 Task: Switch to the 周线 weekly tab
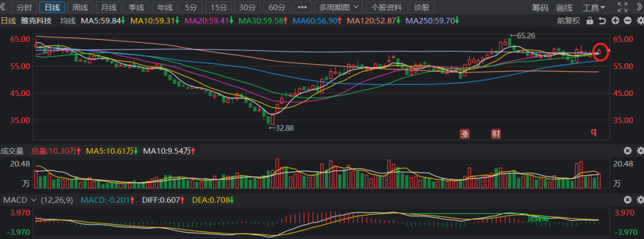tap(80, 8)
